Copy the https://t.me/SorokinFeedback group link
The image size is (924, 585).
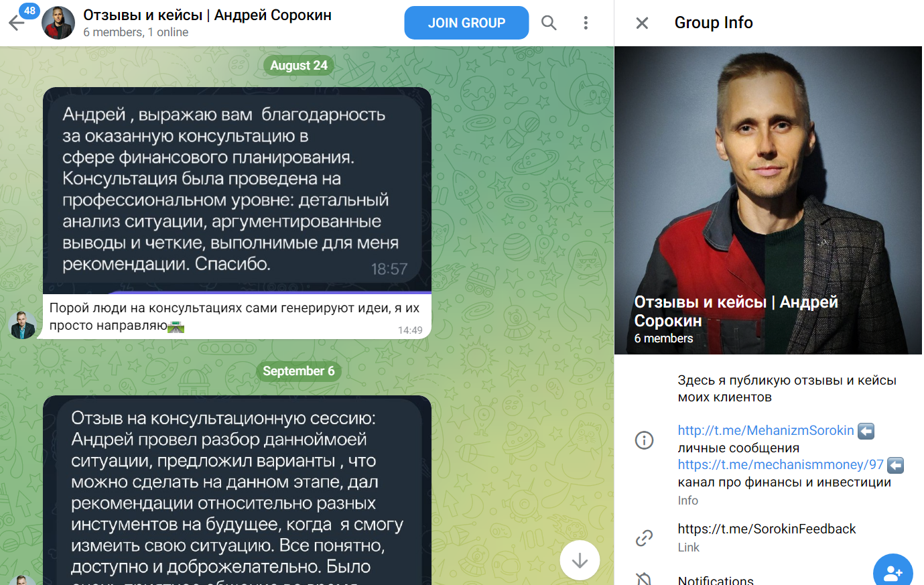pos(767,529)
